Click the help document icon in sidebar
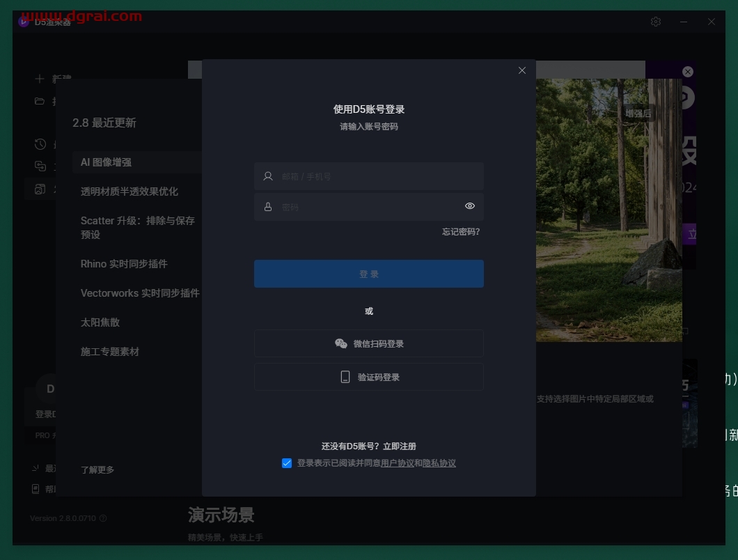Screen dimensions: 738x560 point(36,489)
